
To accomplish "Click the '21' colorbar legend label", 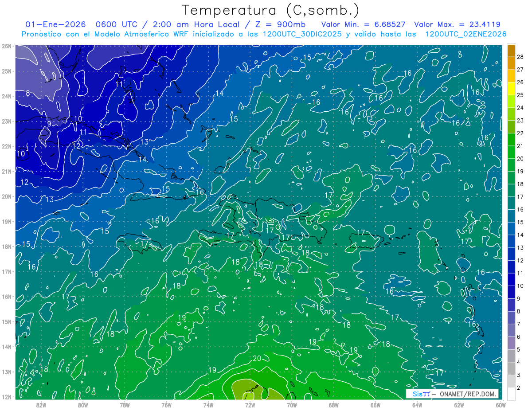I will 520,146.
